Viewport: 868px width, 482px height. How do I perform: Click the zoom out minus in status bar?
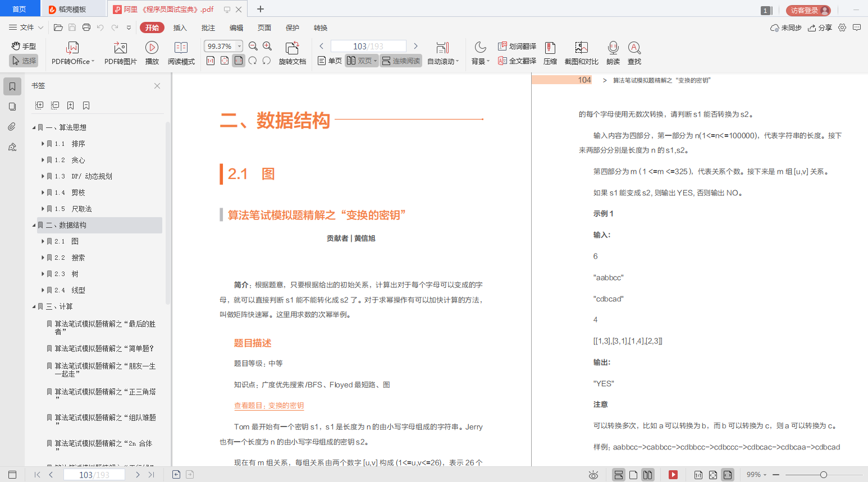(x=776, y=475)
